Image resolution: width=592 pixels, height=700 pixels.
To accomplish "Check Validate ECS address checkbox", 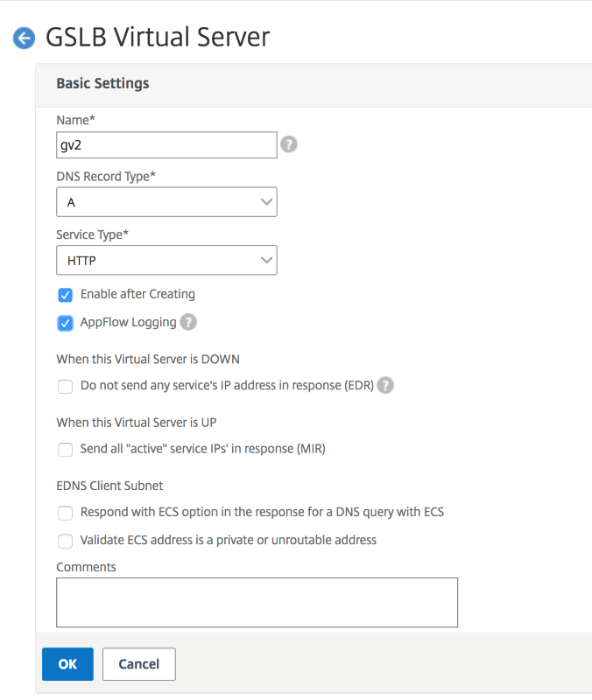I will click(65, 541).
